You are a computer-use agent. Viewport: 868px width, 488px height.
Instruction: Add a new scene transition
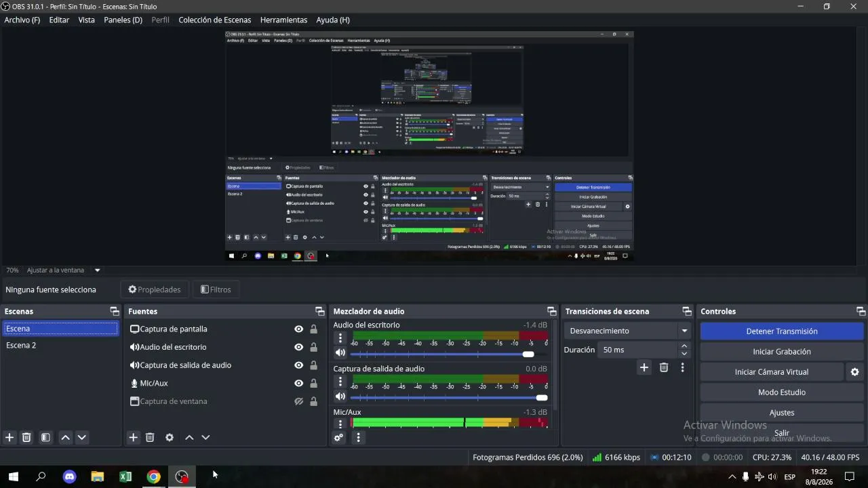coord(644,367)
